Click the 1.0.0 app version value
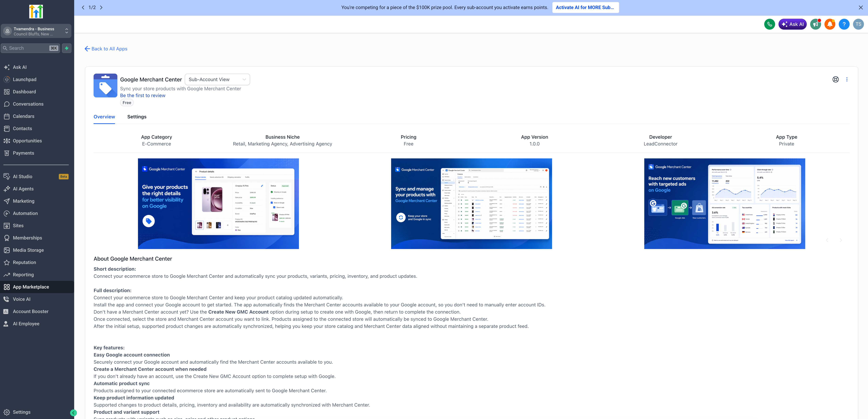This screenshot has height=419, width=868. (534, 144)
